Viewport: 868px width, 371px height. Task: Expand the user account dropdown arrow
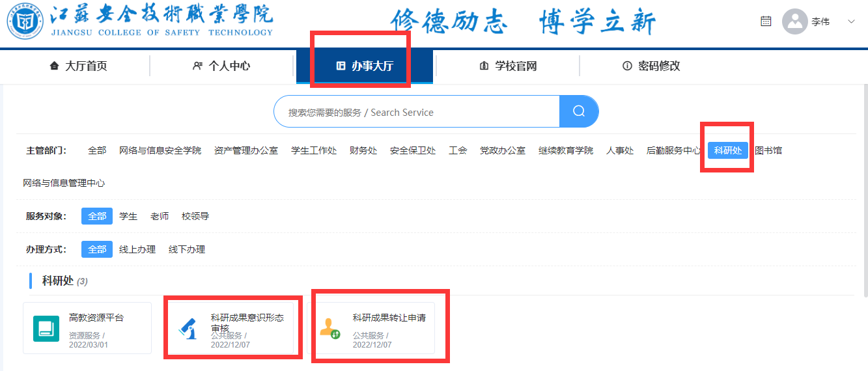pyautogui.click(x=851, y=21)
